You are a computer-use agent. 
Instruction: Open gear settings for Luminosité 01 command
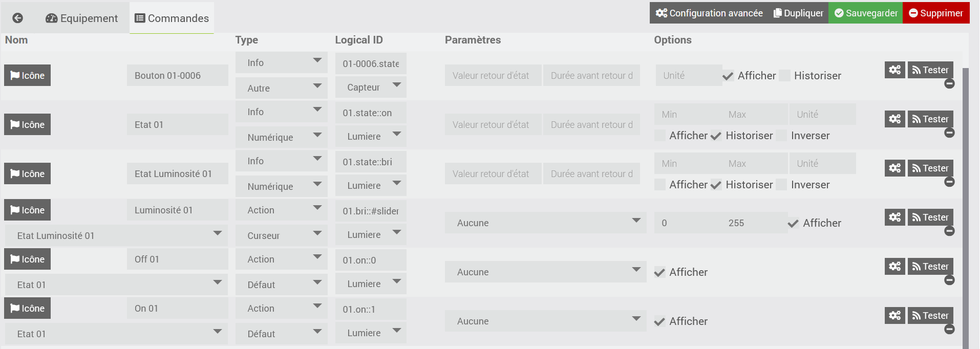pyautogui.click(x=894, y=217)
